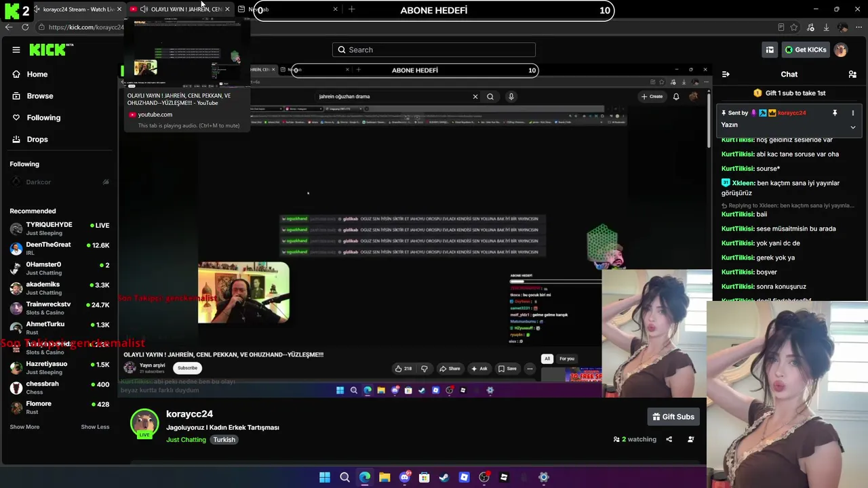Open the Just Chatting category link
The height and width of the screenshot is (488, 868).
186,440
